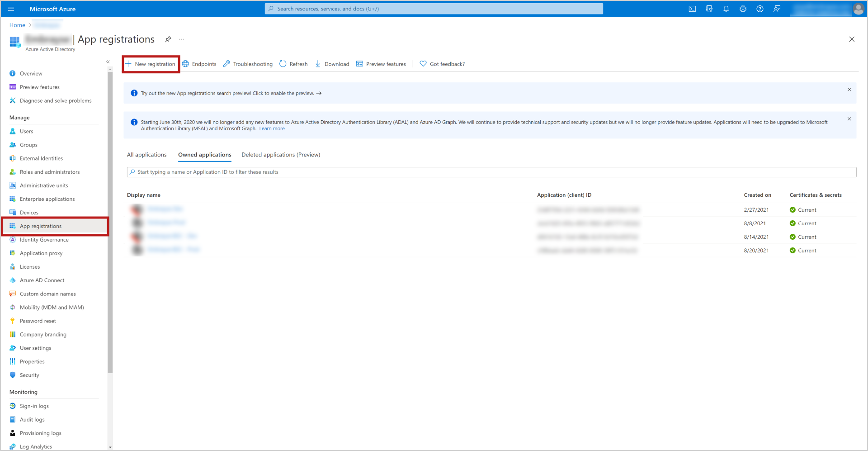Viewport: 868px width, 451px height.
Task: Select App registrations in the sidebar
Action: click(x=55, y=226)
